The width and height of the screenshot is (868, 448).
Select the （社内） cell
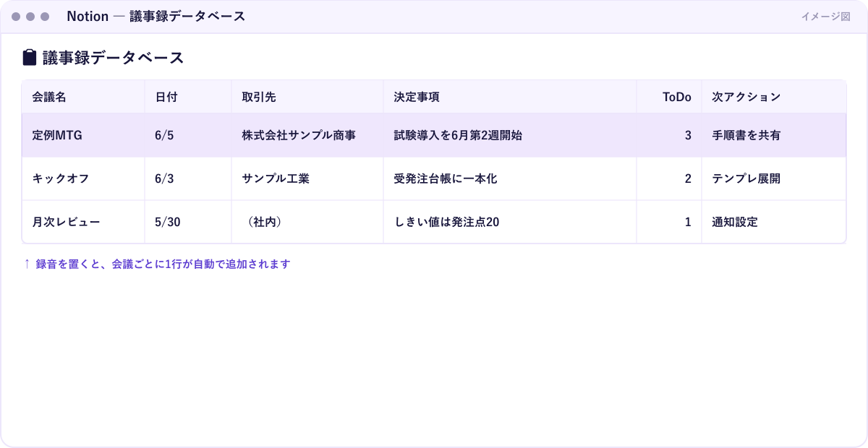tap(307, 222)
